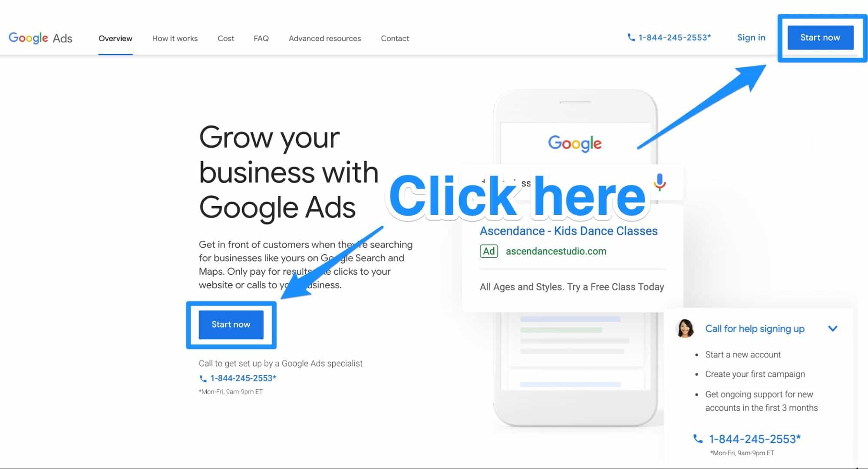Click the Google logo icon on phone screen
This screenshot has height=469, width=868.
pyautogui.click(x=573, y=143)
